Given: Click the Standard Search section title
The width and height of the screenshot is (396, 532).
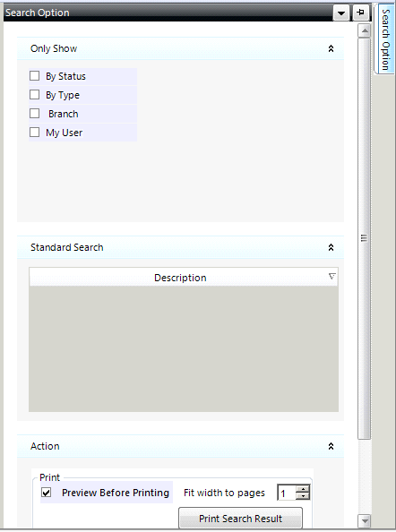Looking at the screenshot, I should pos(67,247).
